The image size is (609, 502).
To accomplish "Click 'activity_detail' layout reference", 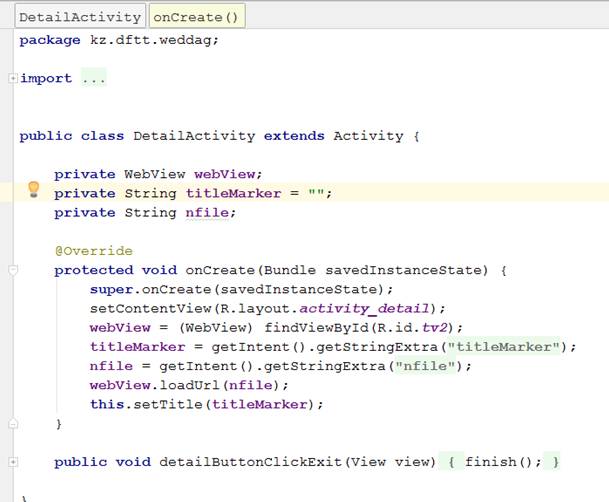I will point(365,308).
